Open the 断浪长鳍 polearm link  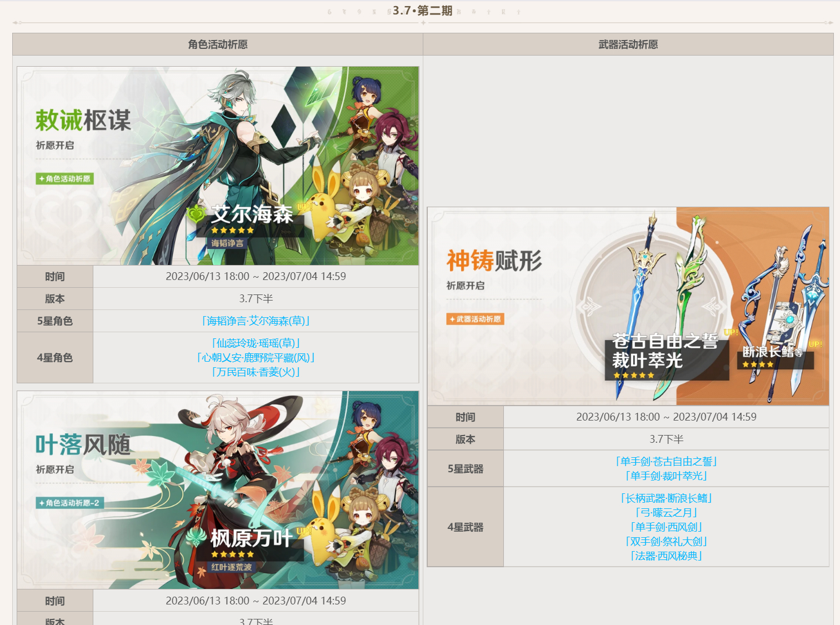point(666,498)
